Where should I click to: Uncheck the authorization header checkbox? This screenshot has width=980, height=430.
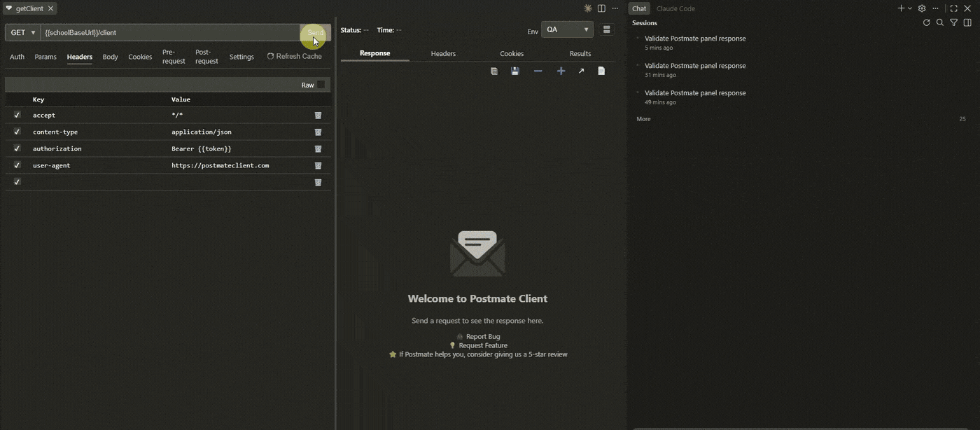[x=17, y=148]
